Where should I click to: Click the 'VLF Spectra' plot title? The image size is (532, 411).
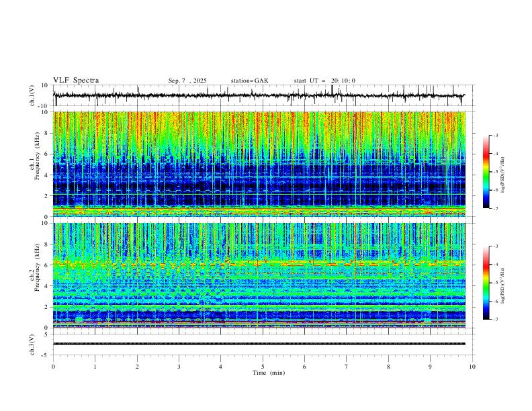76,81
